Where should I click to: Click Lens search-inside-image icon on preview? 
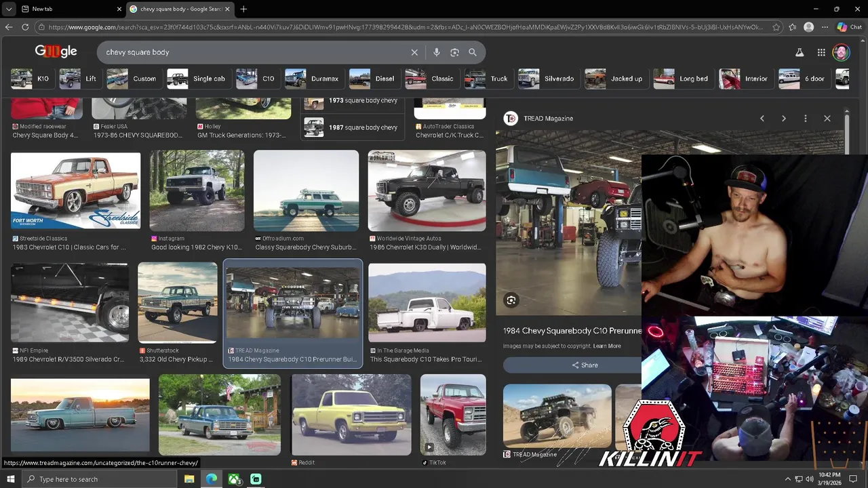[511, 300]
